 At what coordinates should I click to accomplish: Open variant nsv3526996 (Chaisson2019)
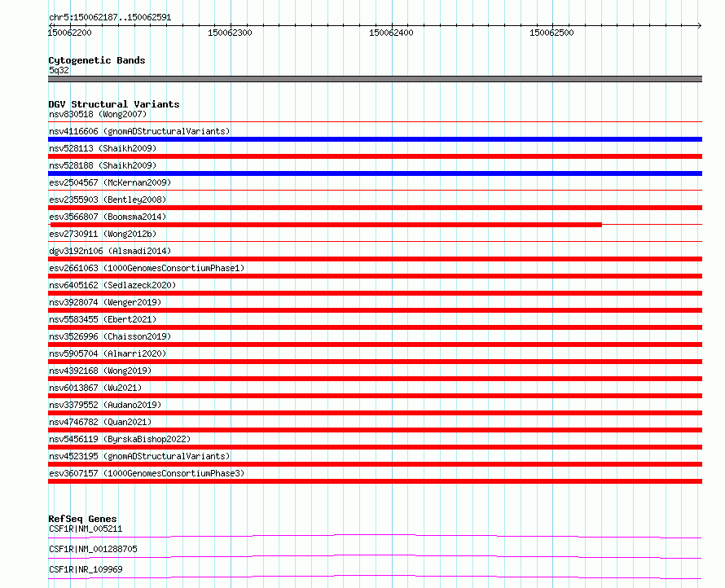[x=110, y=336]
